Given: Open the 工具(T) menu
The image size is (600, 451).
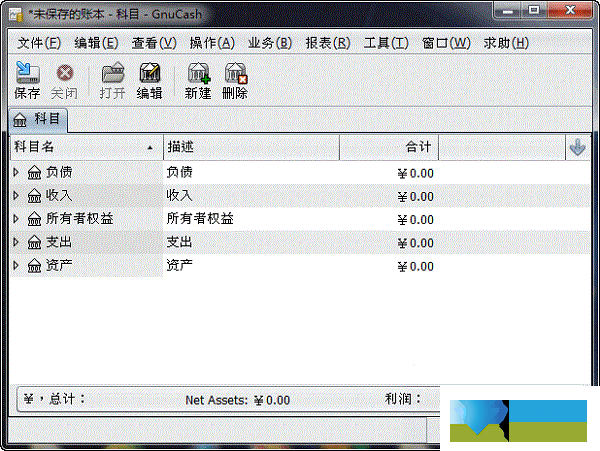Looking at the screenshot, I should (x=386, y=43).
